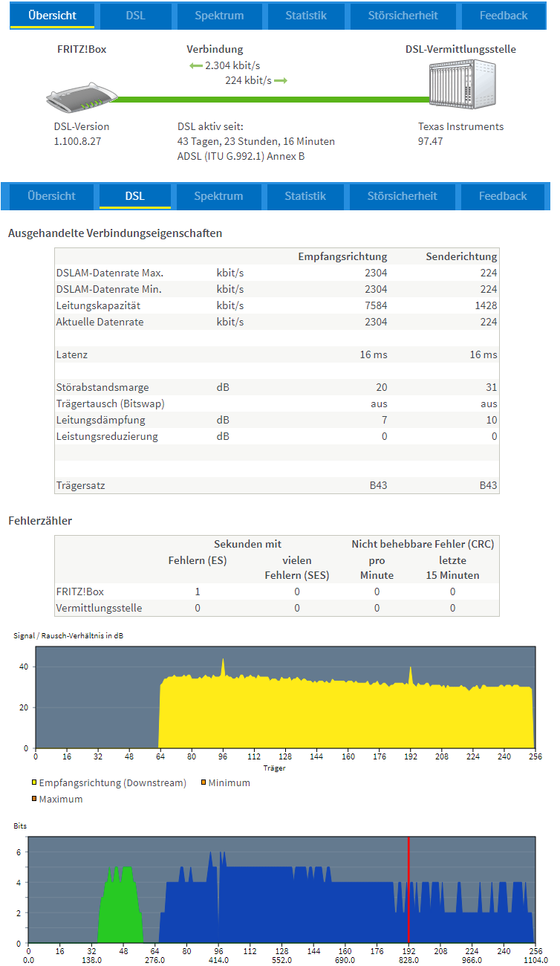Click the Störabstandsmarge row in the table
Viewport: 560px width, 966px height.
(x=276, y=387)
